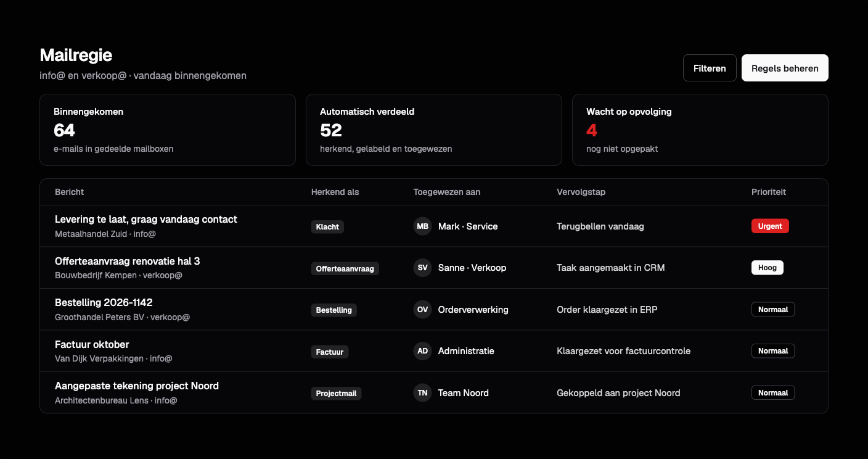
Task: Click the 'Herkend als' column header
Action: point(335,192)
